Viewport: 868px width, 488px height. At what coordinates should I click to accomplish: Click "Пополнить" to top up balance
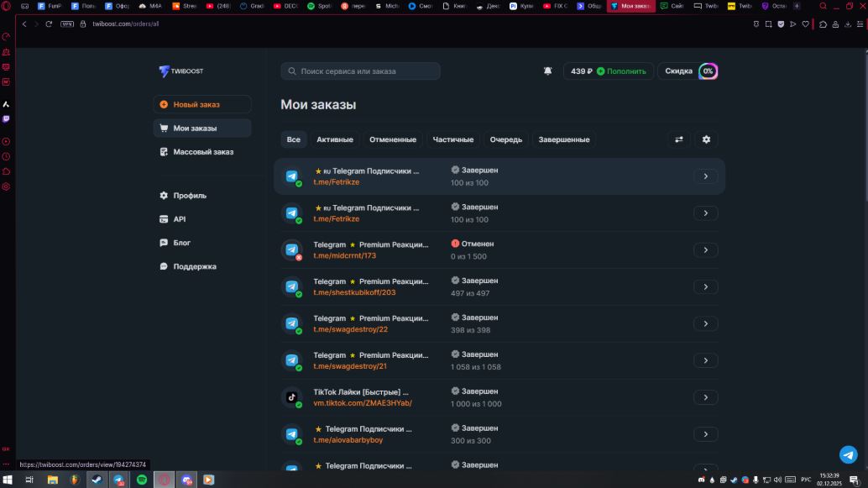coord(622,71)
